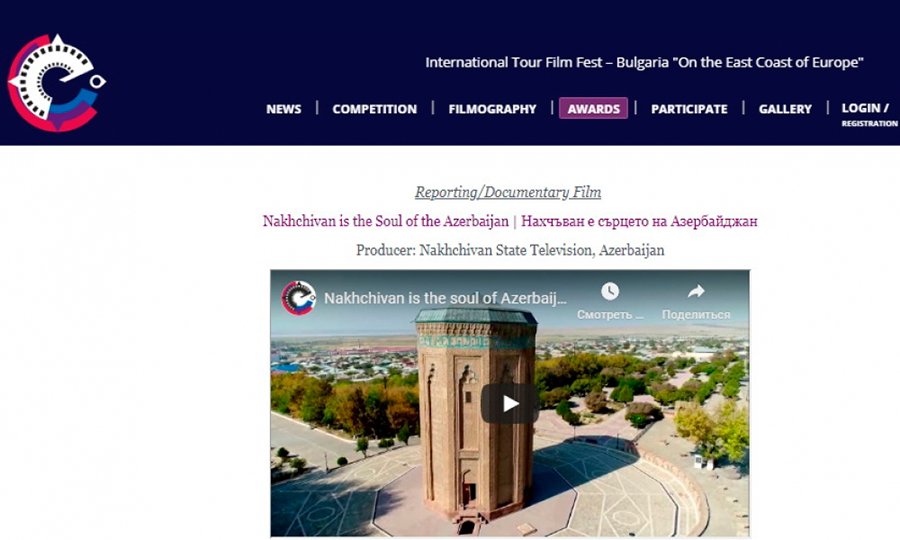900x540 pixels.
Task: Click the channel avatar icon in the video
Action: 298,298
